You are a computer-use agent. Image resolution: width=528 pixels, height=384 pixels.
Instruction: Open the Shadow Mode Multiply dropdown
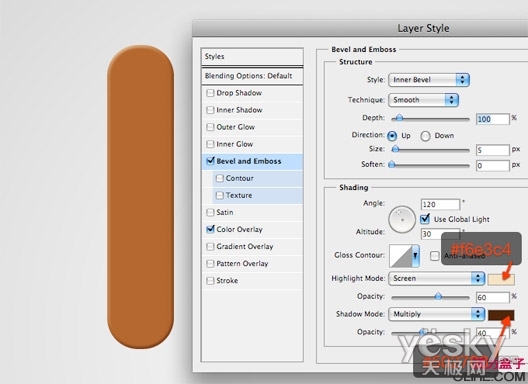(436, 314)
